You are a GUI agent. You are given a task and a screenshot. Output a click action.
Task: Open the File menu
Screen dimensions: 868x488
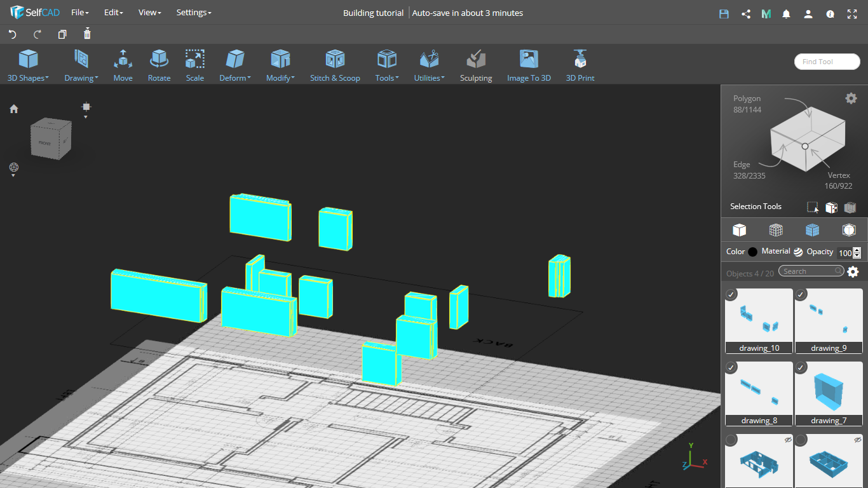click(x=80, y=13)
